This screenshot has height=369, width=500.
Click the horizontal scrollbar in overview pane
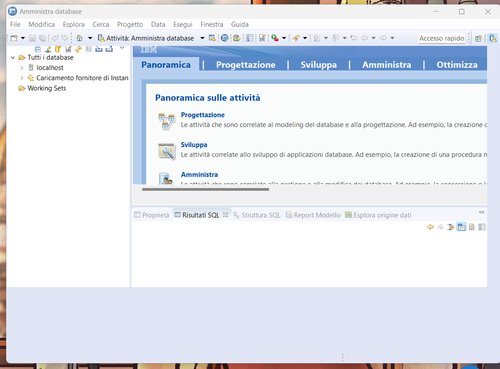tap(205, 189)
